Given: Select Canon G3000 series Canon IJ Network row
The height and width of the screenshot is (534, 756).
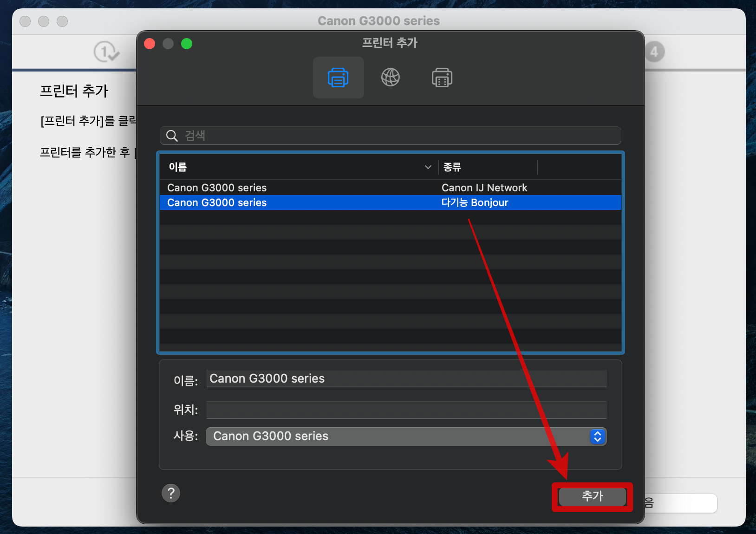Looking at the screenshot, I should 391,188.
